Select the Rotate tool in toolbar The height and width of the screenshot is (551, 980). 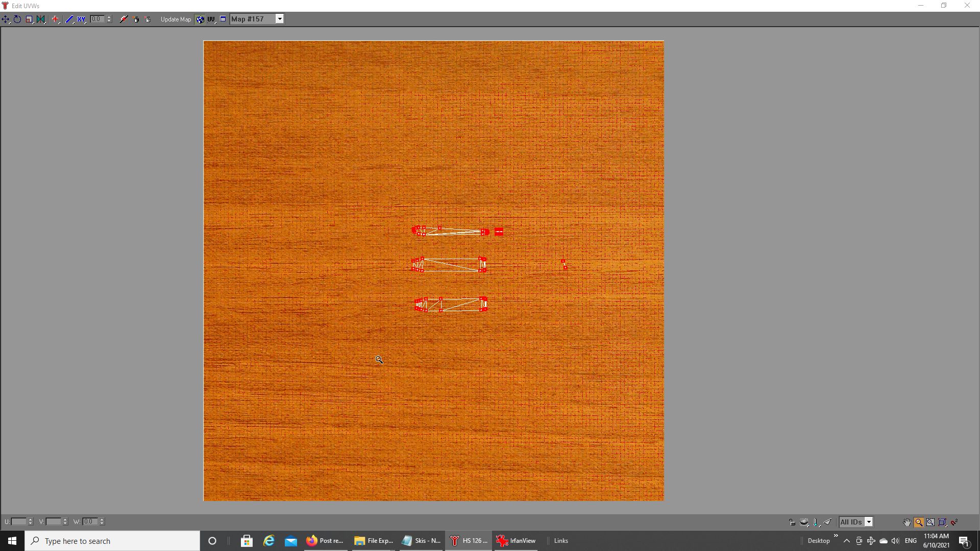17,19
